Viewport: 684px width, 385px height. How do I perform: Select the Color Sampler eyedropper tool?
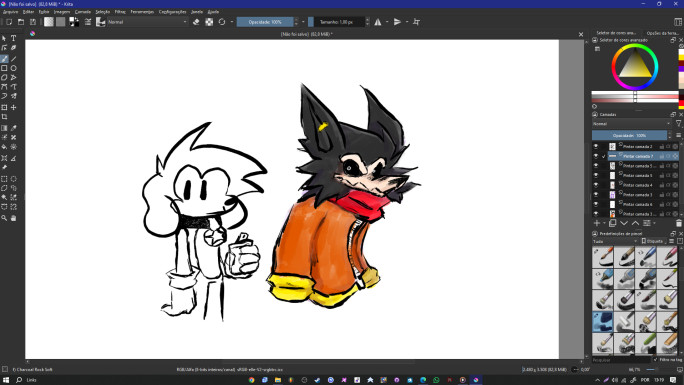click(x=14, y=128)
